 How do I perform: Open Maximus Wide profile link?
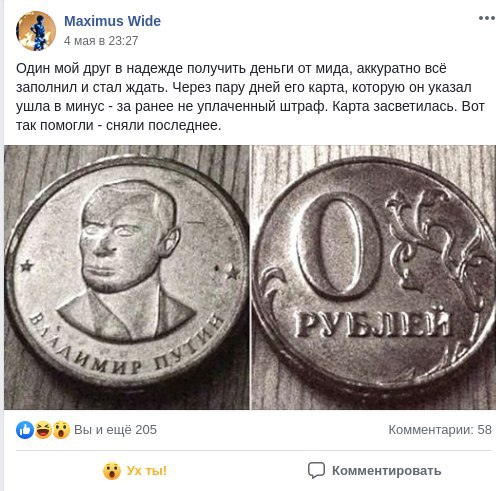tap(112, 21)
